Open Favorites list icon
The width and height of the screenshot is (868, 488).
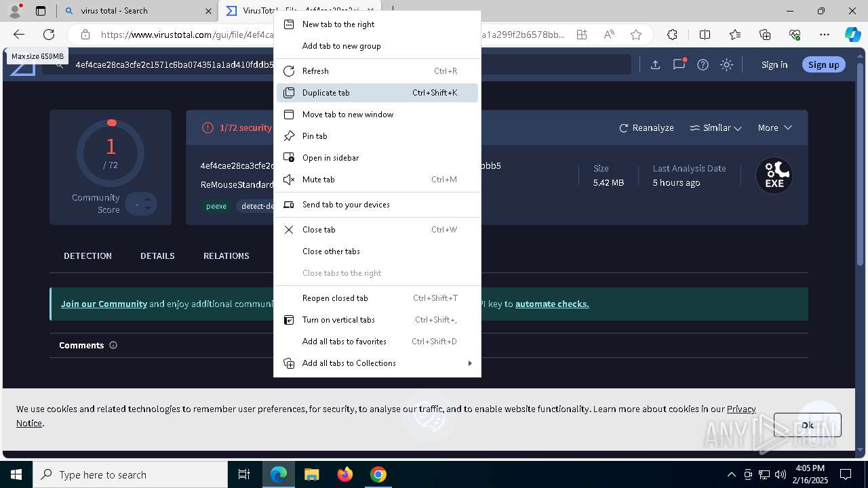click(735, 35)
